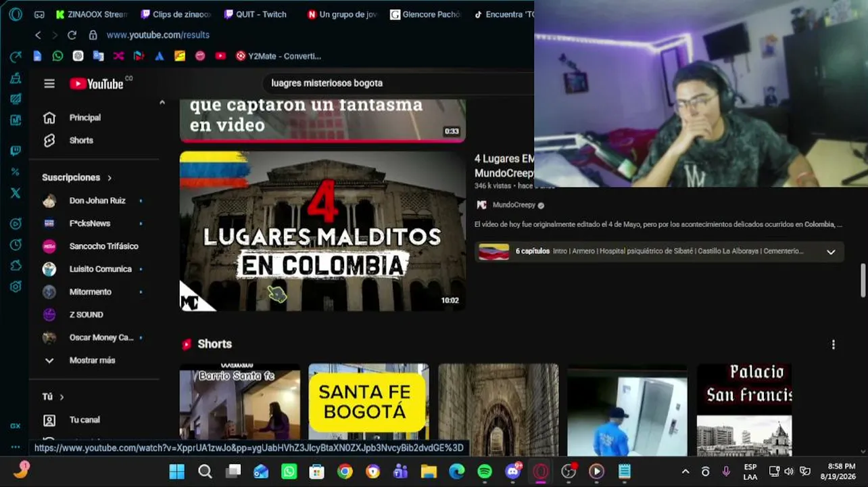Screen dimensions: 868x487
Task: Click the browser address bar URL
Action: click(158, 35)
